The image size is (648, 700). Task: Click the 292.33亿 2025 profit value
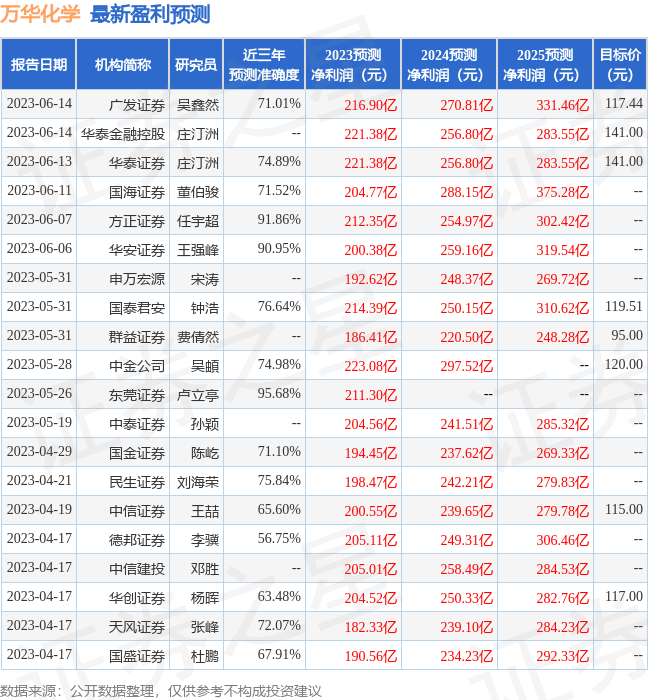(562, 656)
